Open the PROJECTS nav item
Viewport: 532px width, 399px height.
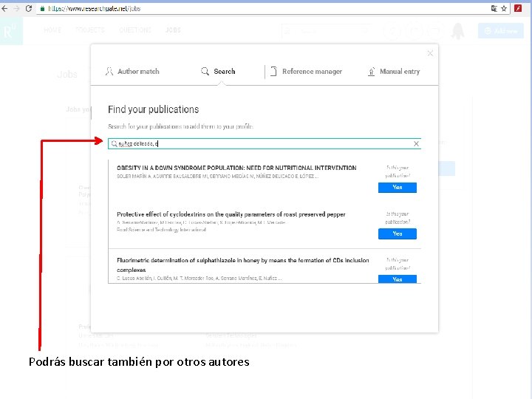pos(90,30)
